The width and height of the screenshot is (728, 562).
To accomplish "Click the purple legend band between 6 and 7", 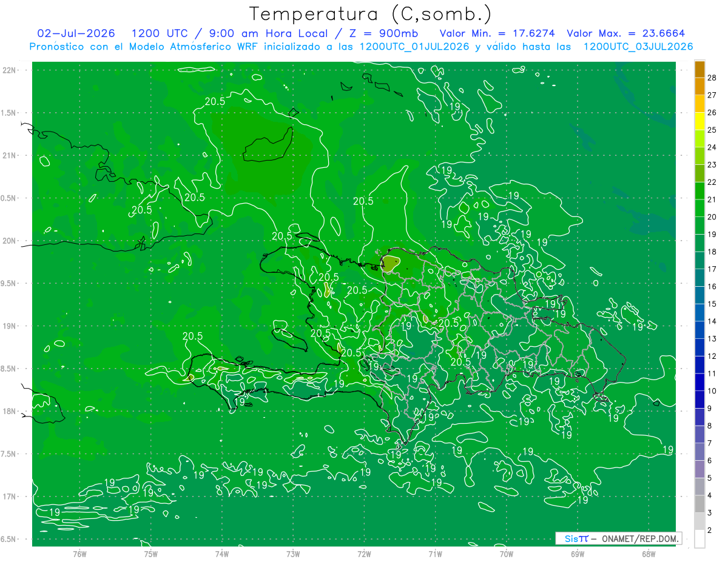I will pos(699,452).
